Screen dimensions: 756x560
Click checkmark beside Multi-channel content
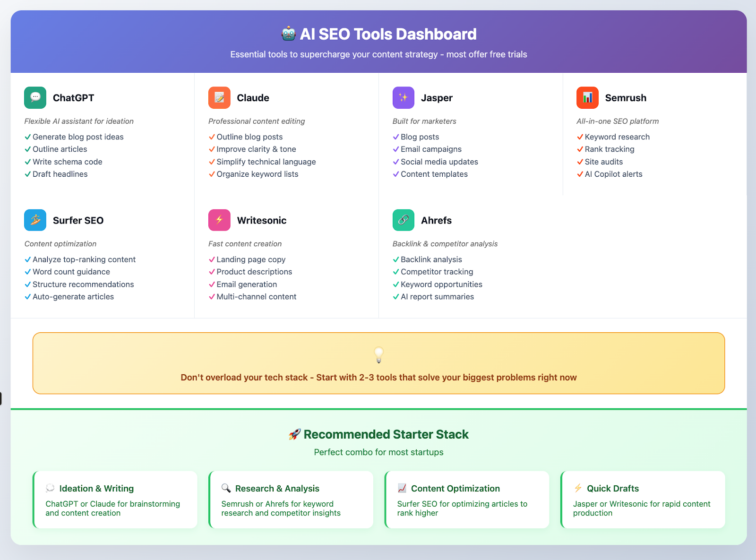click(x=212, y=297)
